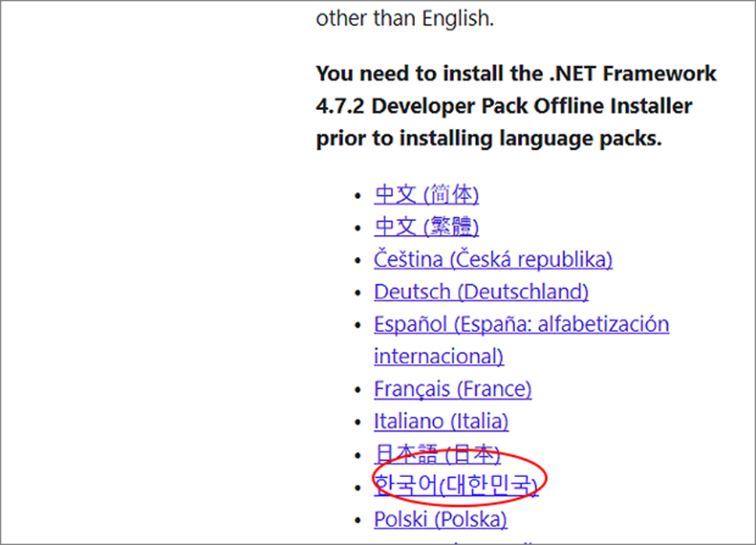Click the Italiano (Italia) link
Viewport: 756px width, 545px height.
441,421
